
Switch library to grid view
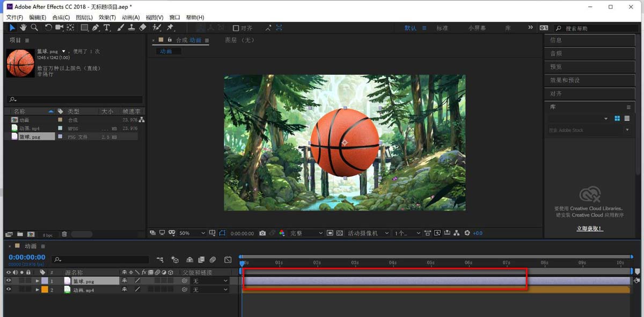coord(617,118)
